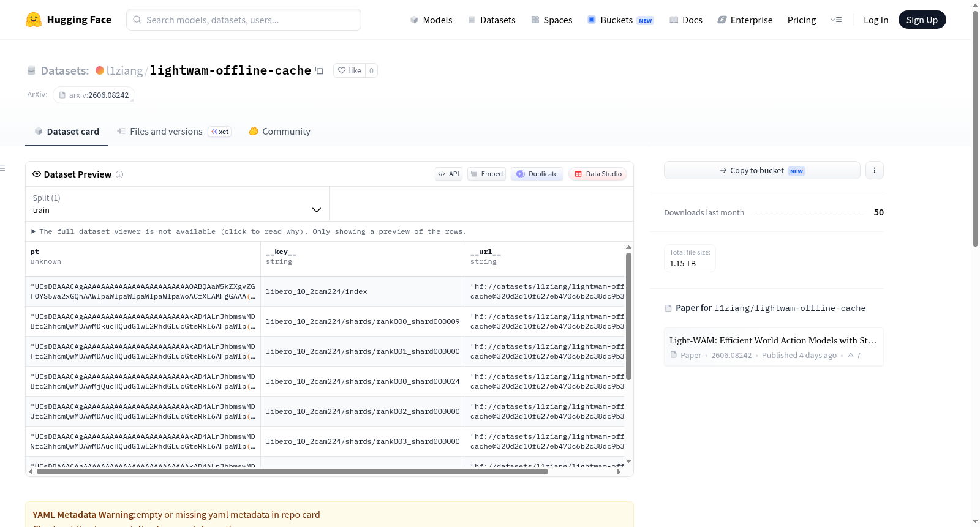
Task: Open the Datasets page
Action: (492, 20)
